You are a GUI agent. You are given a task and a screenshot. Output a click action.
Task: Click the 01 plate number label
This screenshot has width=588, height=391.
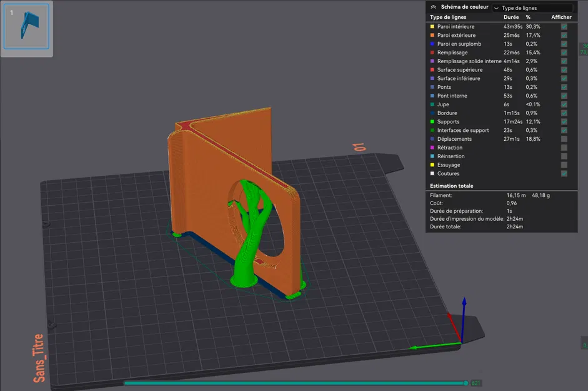pos(360,147)
